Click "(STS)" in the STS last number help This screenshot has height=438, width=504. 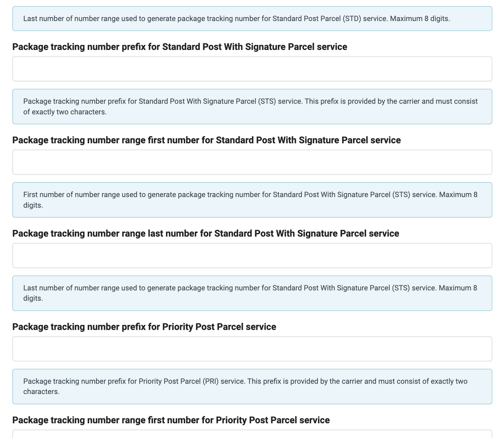coord(401,288)
